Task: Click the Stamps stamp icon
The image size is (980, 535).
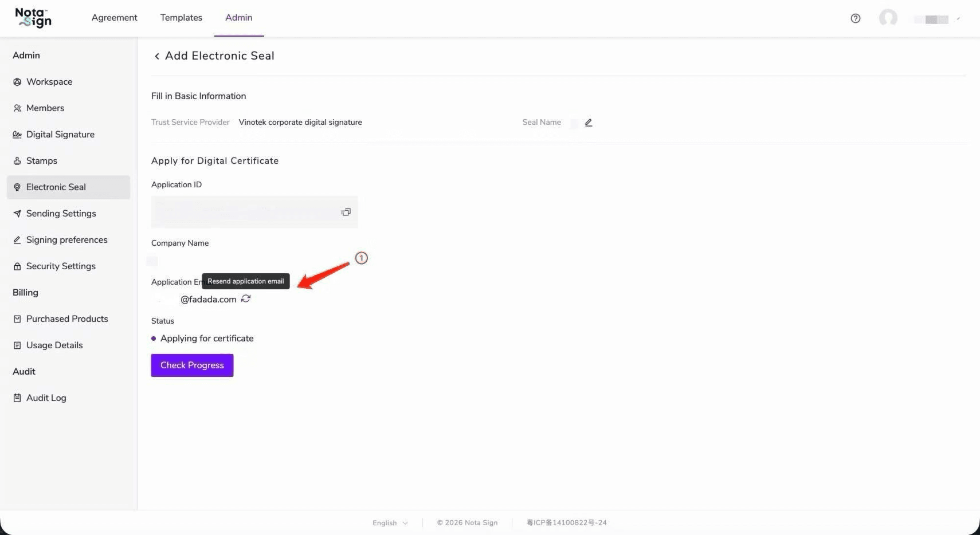Action: coord(17,161)
